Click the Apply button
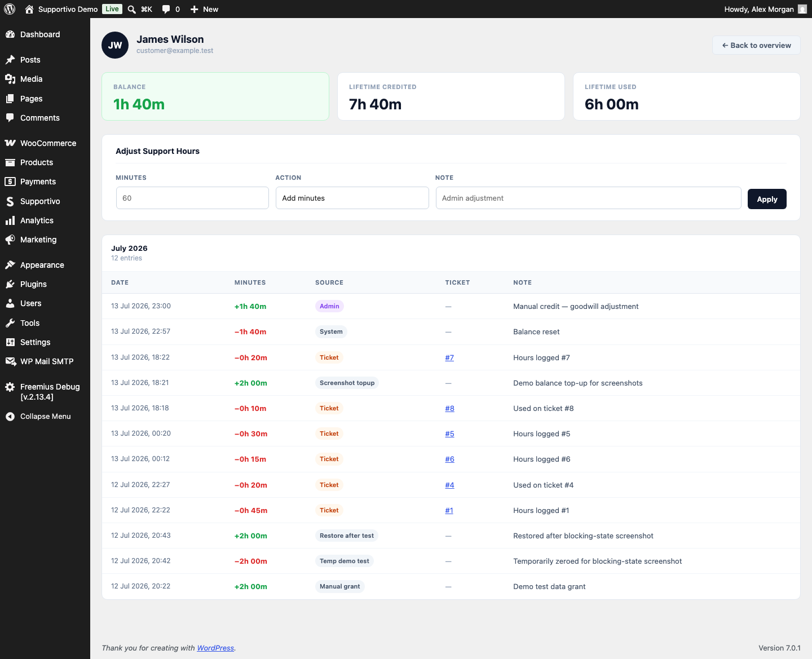Image resolution: width=812 pixels, height=659 pixels. click(767, 199)
